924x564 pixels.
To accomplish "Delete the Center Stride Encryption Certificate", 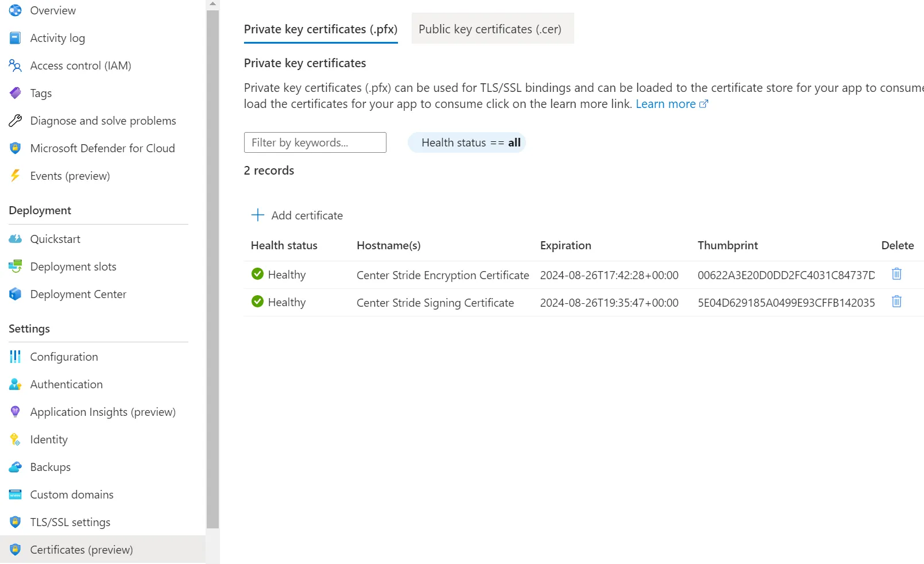I will pos(896,274).
